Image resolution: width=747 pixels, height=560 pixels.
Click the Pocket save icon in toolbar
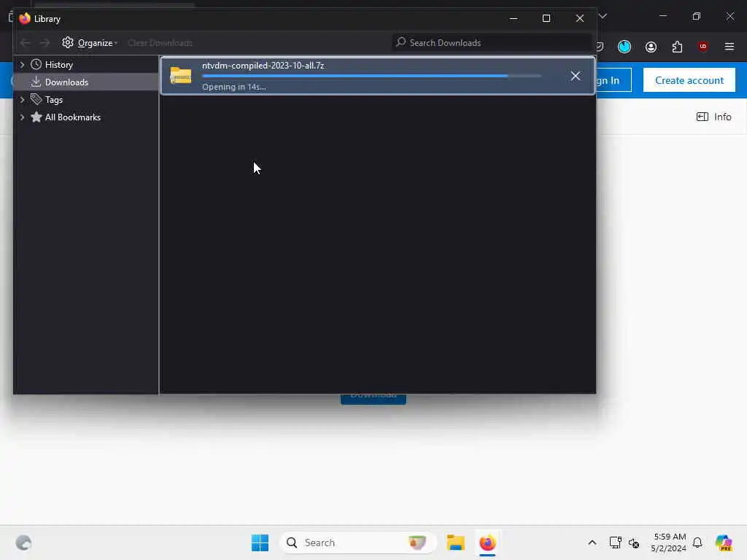(600, 47)
